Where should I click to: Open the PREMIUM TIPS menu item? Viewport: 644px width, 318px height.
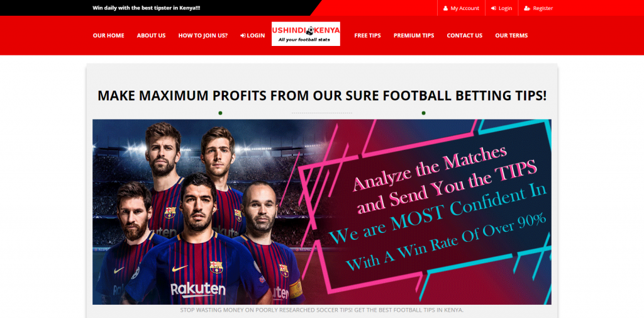[414, 35]
